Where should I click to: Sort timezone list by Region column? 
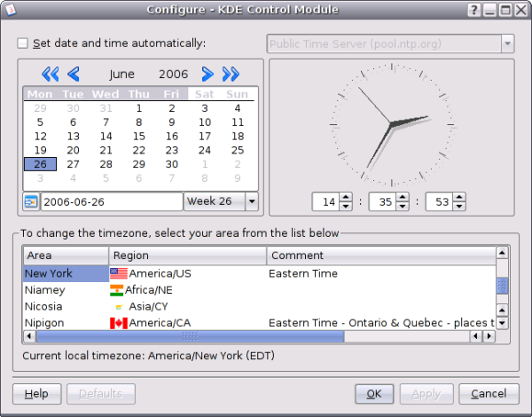coord(187,256)
